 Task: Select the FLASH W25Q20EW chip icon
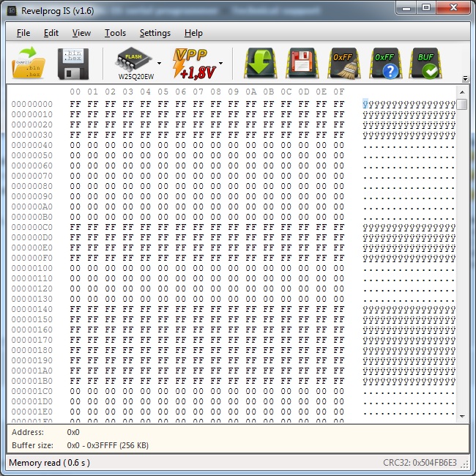(x=135, y=64)
